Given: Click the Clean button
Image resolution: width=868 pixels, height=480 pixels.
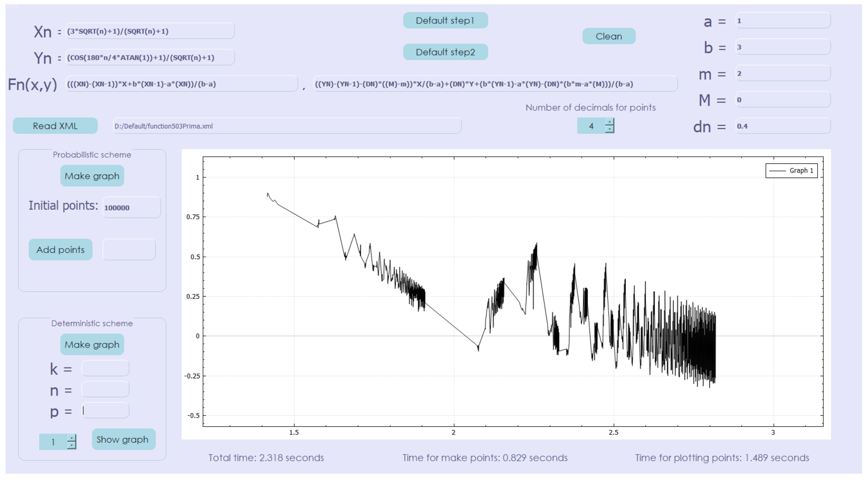Looking at the screenshot, I should coord(609,36).
